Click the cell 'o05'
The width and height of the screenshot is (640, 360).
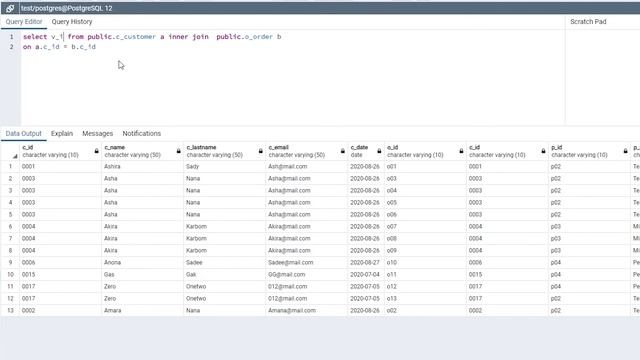coord(425,202)
